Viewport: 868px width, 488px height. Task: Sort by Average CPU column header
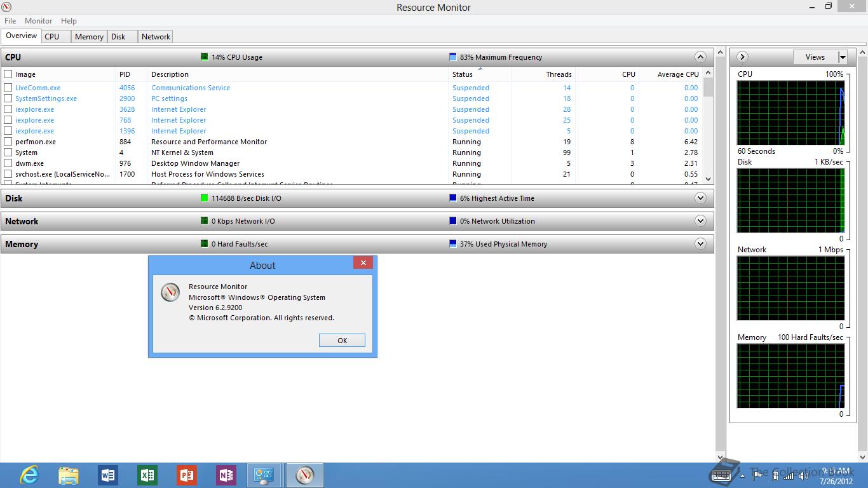pos(670,74)
